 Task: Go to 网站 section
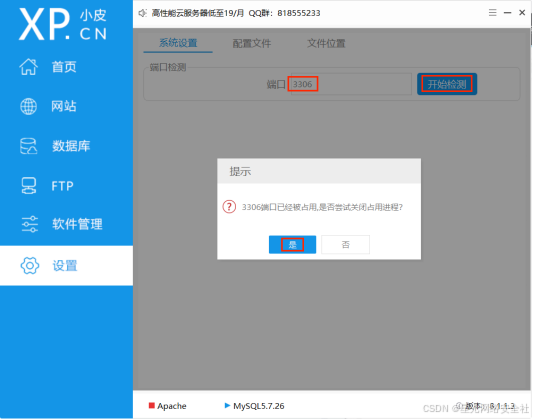[x=64, y=106]
